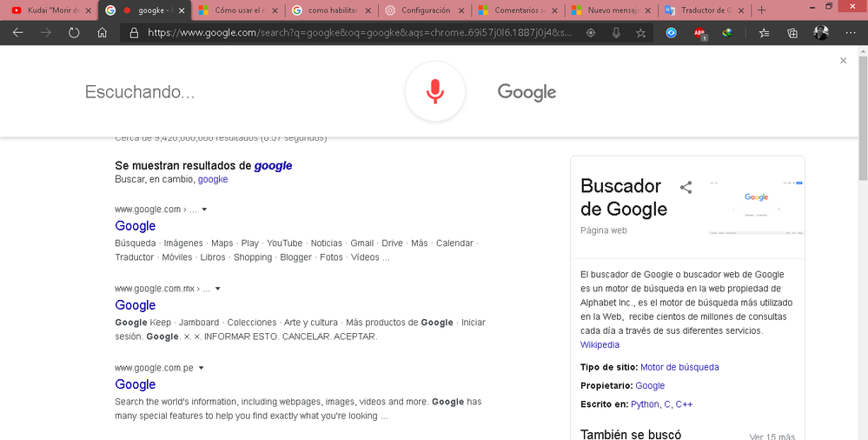Switch to Configuración tab

(x=425, y=10)
